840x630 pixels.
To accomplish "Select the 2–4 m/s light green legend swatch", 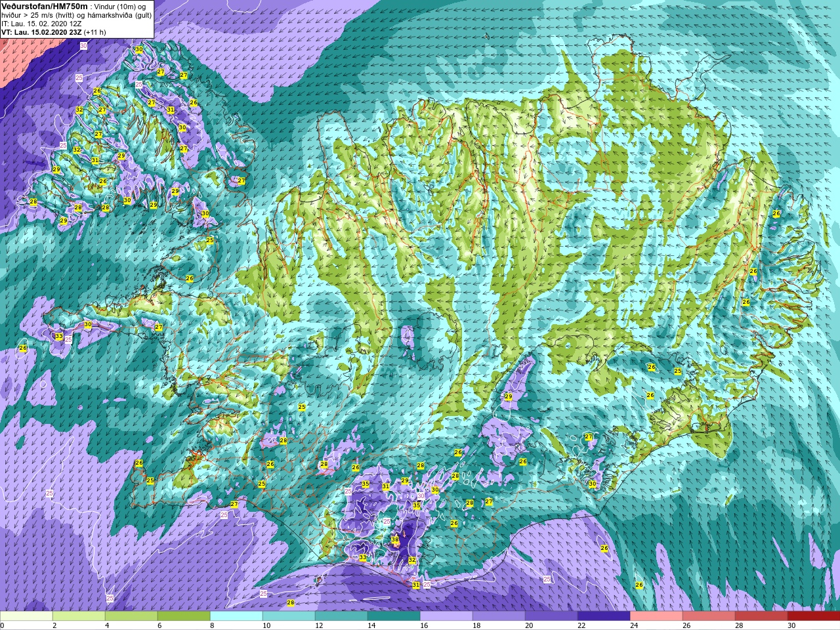I will coord(79,616).
